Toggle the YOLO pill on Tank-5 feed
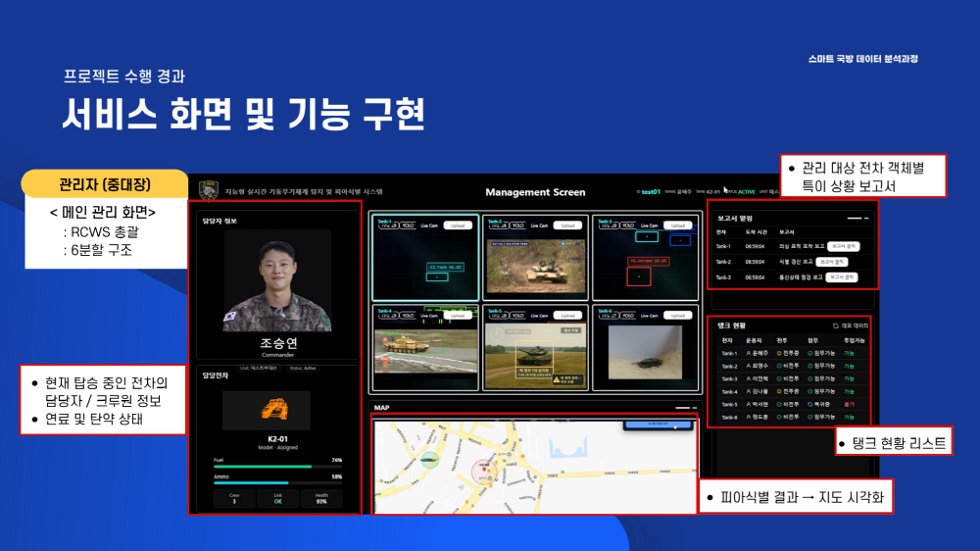 518,316
